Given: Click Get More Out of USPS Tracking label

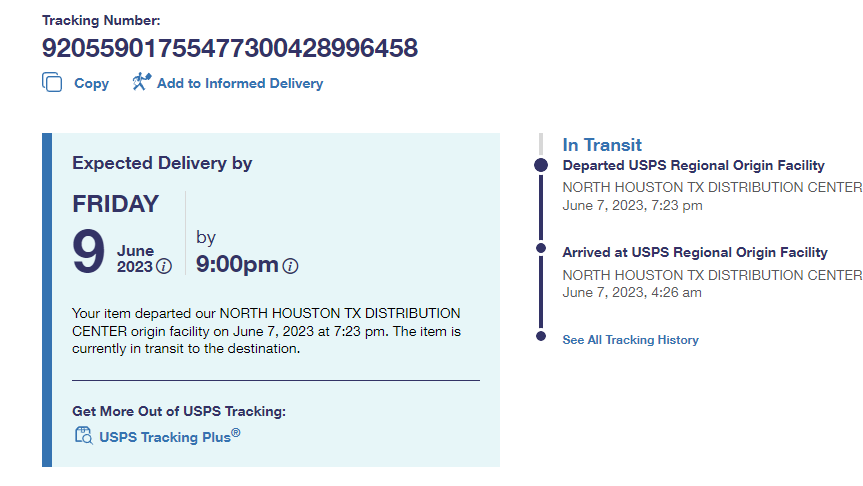Looking at the screenshot, I should pos(179,411).
